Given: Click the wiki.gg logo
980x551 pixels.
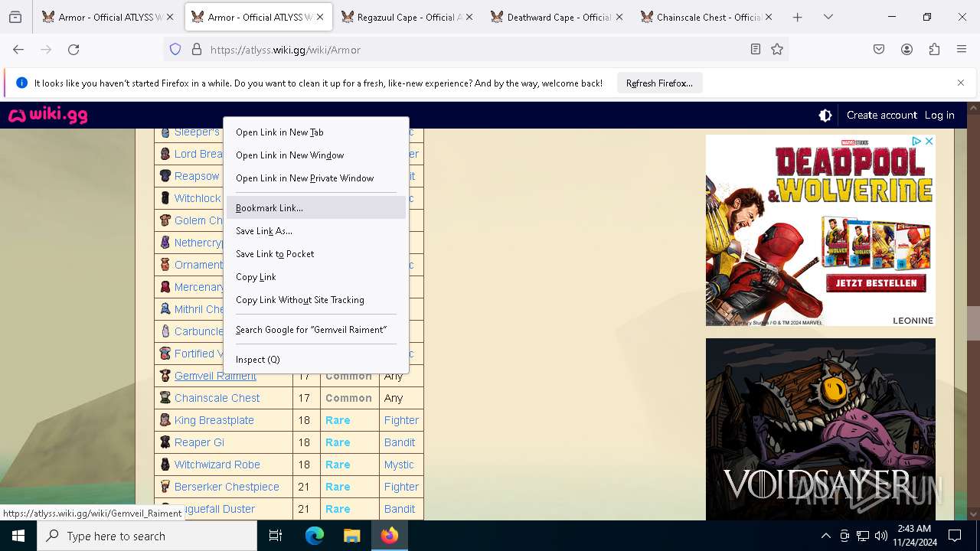Looking at the screenshot, I should click(47, 116).
